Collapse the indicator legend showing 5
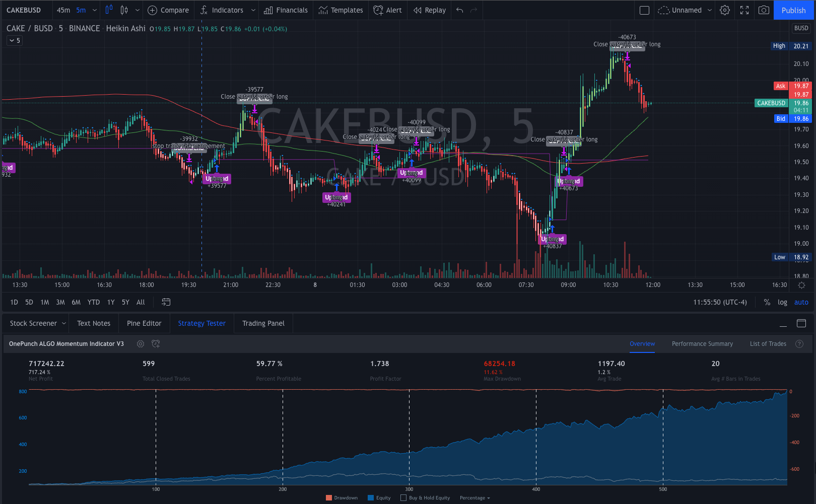The height and width of the screenshot is (504, 816). click(x=14, y=40)
